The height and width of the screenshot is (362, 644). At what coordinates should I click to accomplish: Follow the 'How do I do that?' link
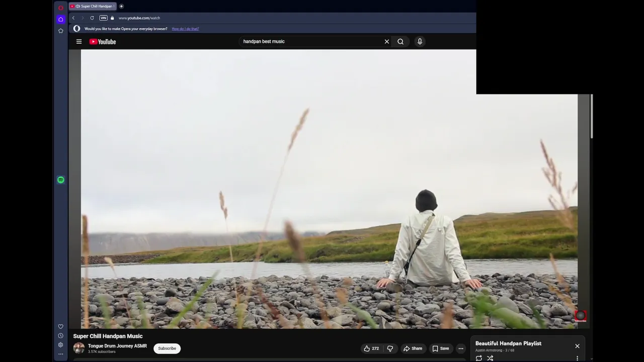coord(185,29)
